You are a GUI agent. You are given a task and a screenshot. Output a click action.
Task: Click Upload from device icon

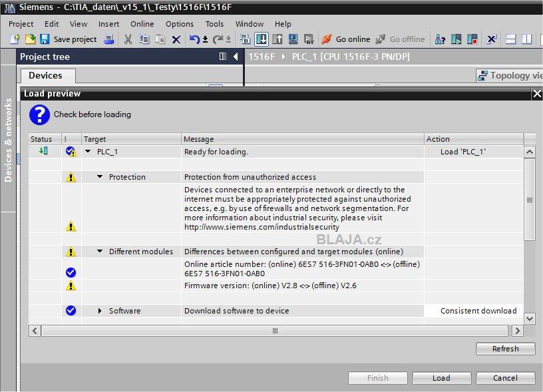point(277,39)
